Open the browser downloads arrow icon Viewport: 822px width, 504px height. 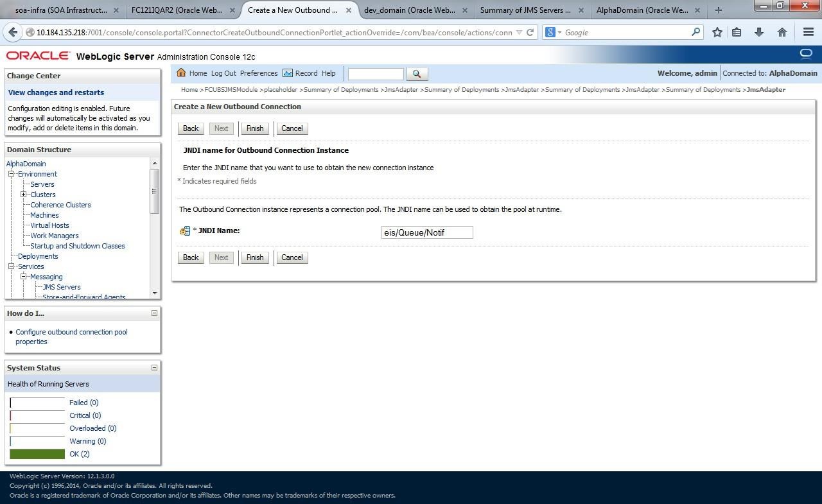pyautogui.click(x=759, y=32)
